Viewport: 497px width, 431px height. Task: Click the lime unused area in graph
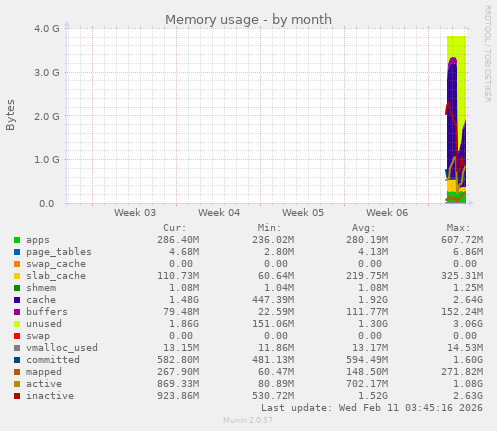tap(462, 80)
